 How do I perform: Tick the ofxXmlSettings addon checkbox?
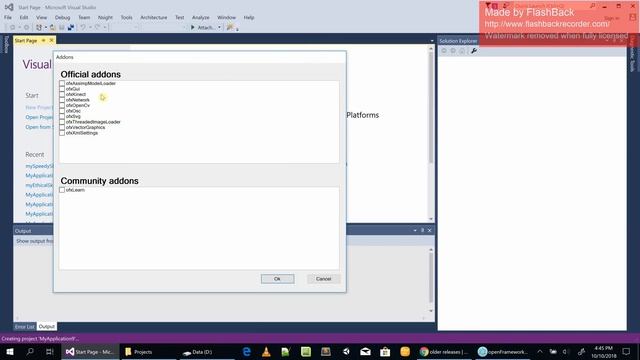(62, 133)
